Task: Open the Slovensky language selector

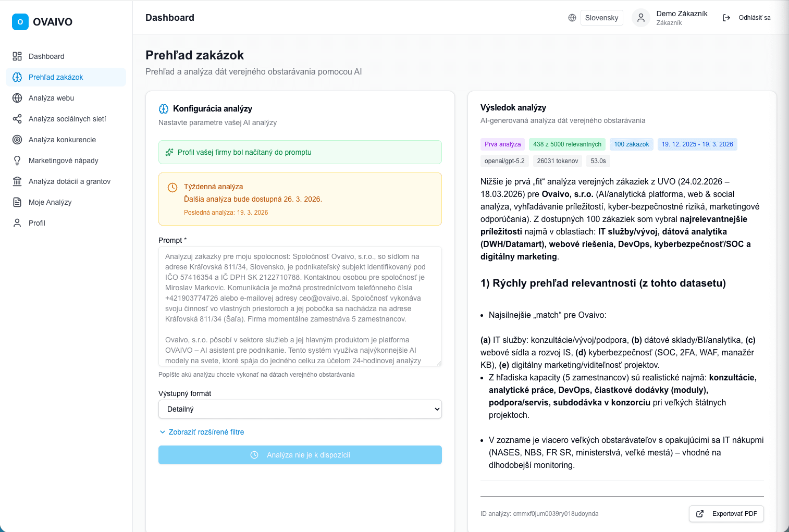Action: coord(601,18)
